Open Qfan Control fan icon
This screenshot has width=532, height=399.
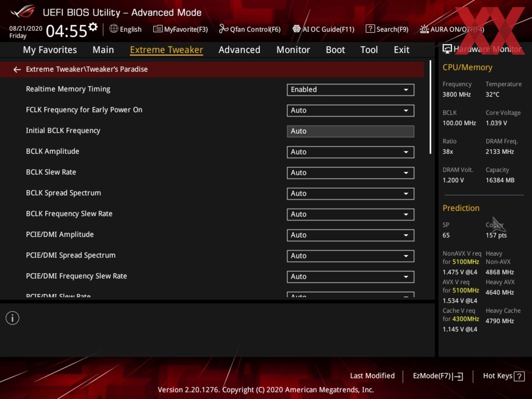tap(223, 29)
